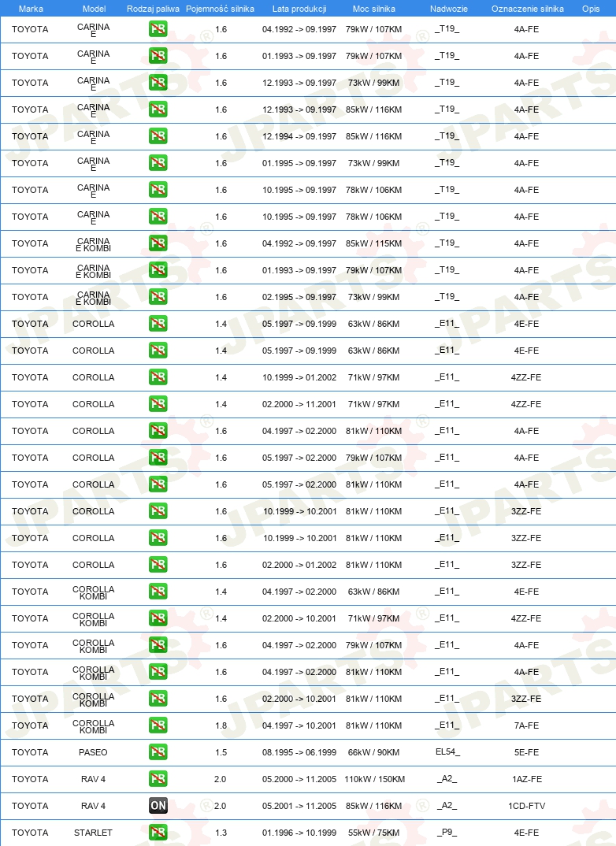Screen dimensions: 616x846
Task: Click petrol icon for Corolla 05.1997 79kW/107KM row
Action: pyautogui.click(x=158, y=458)
